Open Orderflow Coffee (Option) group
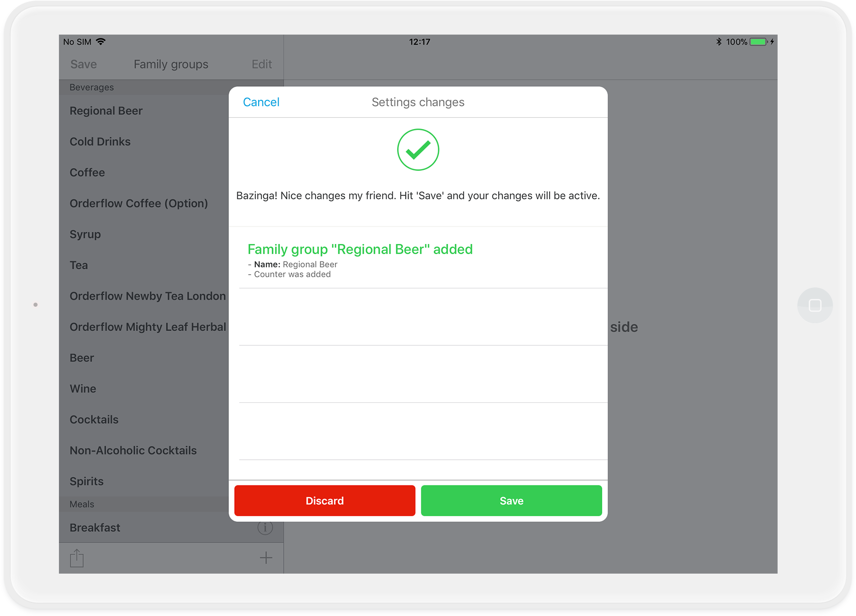 144,204
